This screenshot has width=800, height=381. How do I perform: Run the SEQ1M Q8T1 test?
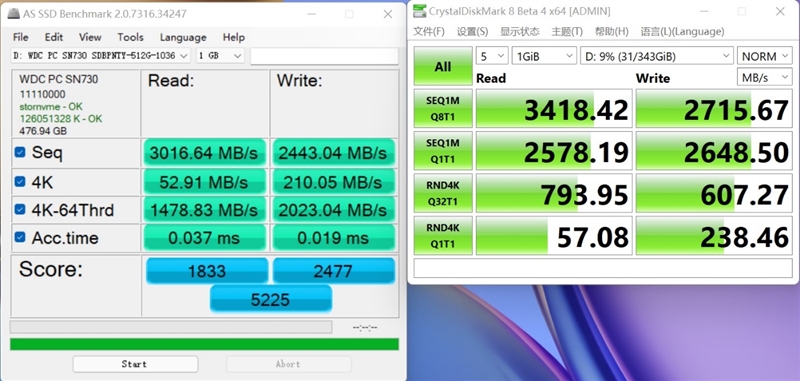[x=443, y=108]
